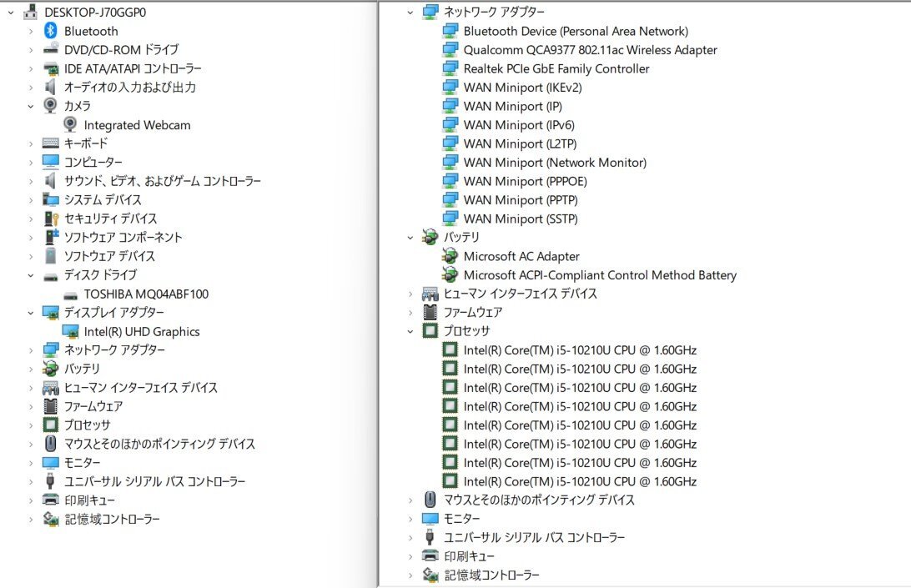Collapse the ディスク ドライブ category

pos(31,275)
